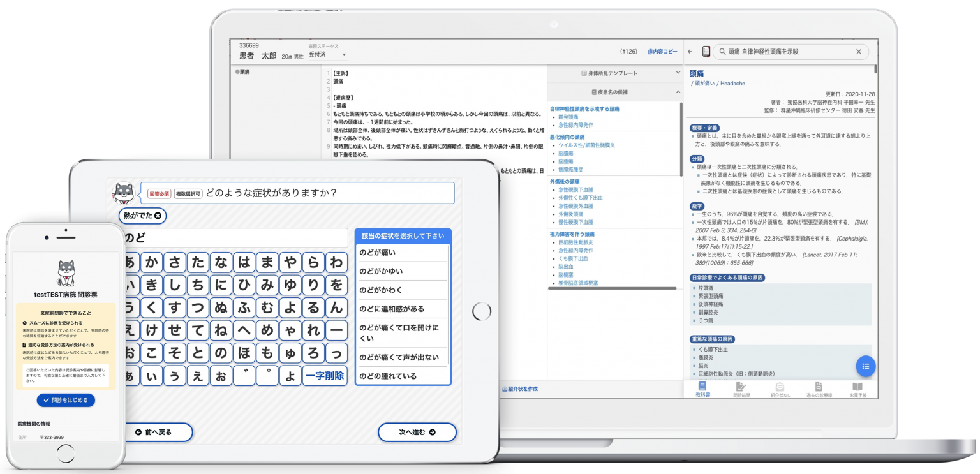Tap the を key on the kana keyboard

pyautogui.click(x=336, y=285)
